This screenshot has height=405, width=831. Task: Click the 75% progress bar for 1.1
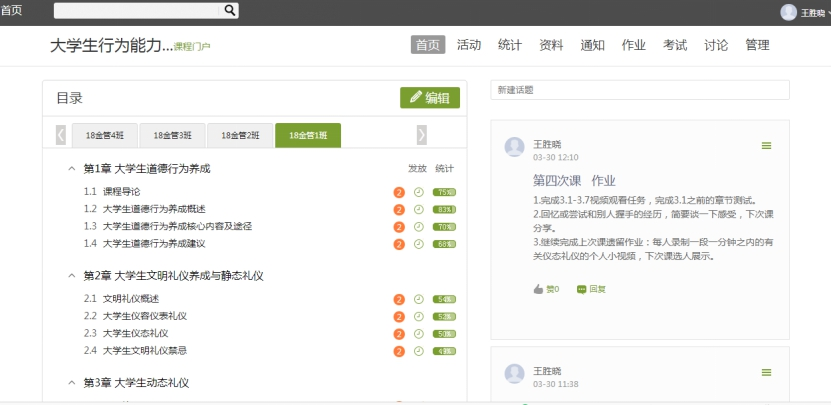[x=445, y=191]
